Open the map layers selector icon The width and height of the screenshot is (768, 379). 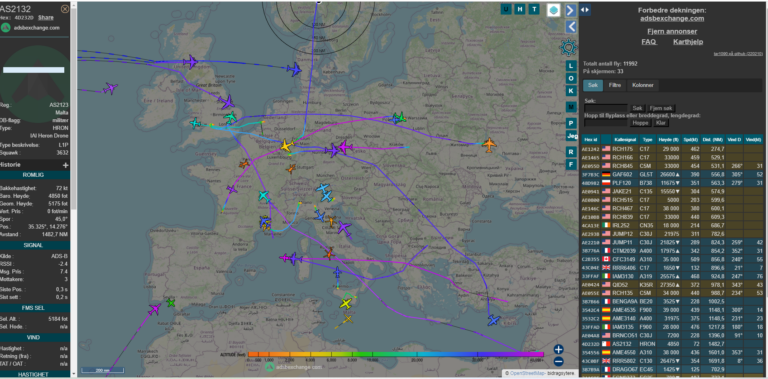[x=554, y=10]
